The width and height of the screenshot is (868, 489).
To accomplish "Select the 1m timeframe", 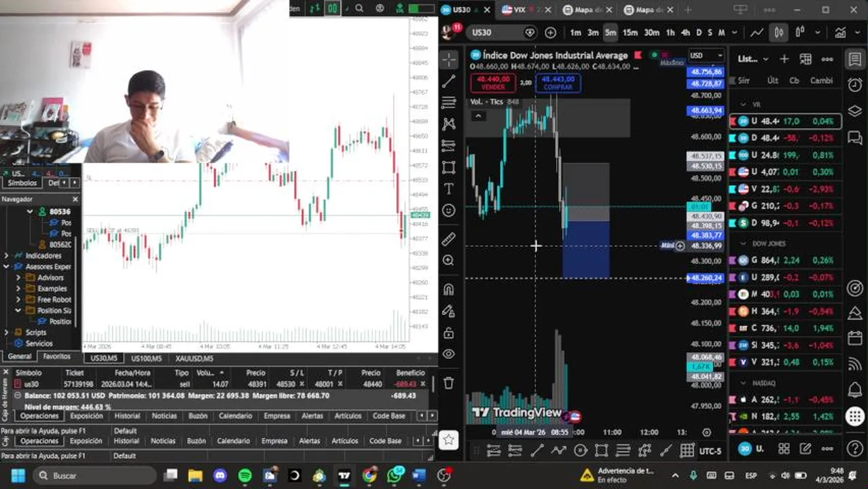I will tap(575, 33).
